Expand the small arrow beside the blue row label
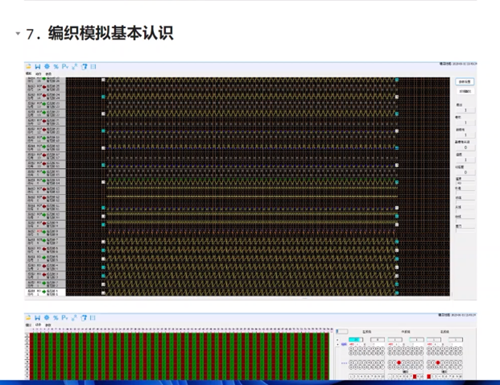Screen dimensions: 500x385 [338, 344]
